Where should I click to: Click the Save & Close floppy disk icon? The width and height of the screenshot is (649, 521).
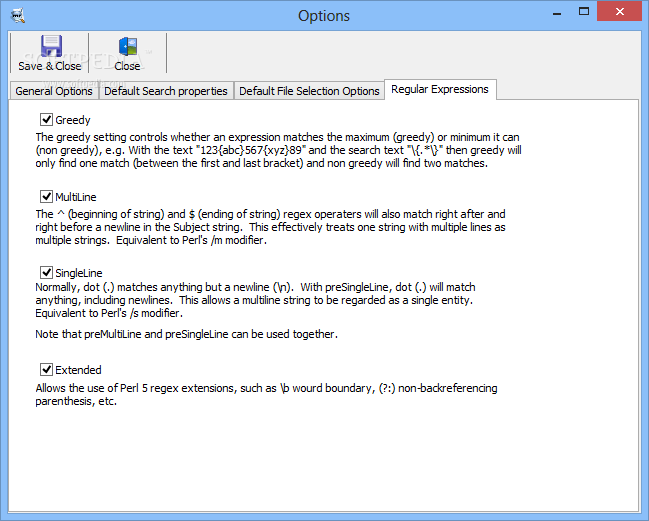pyautogui.click(x=51, y=46)
